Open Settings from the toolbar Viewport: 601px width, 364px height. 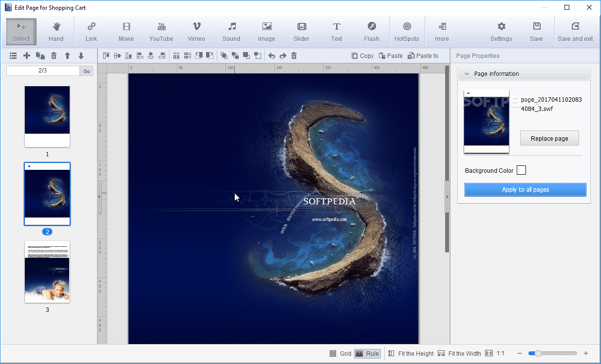[501, 32]
